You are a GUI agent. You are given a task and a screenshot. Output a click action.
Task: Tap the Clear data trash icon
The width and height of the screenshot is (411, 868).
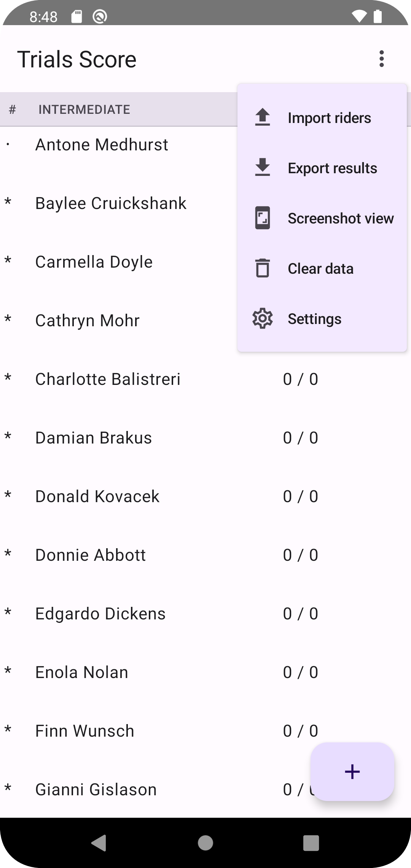tap(262, 268)
